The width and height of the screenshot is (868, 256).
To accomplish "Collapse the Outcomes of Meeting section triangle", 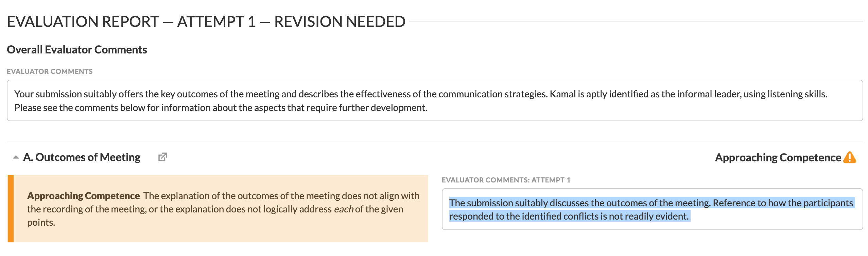I will pyautogui.click(x=16, y=157).
